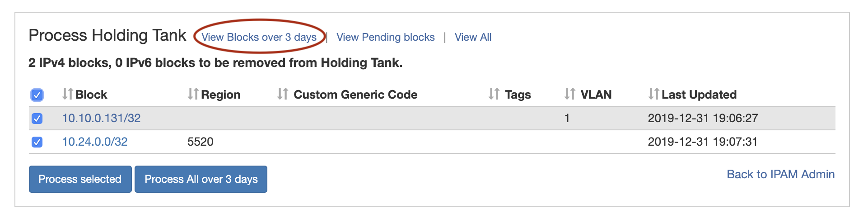Click the Tags column sort icon
The width and height of the screenshot is (868, 219).
coord(494,94)
